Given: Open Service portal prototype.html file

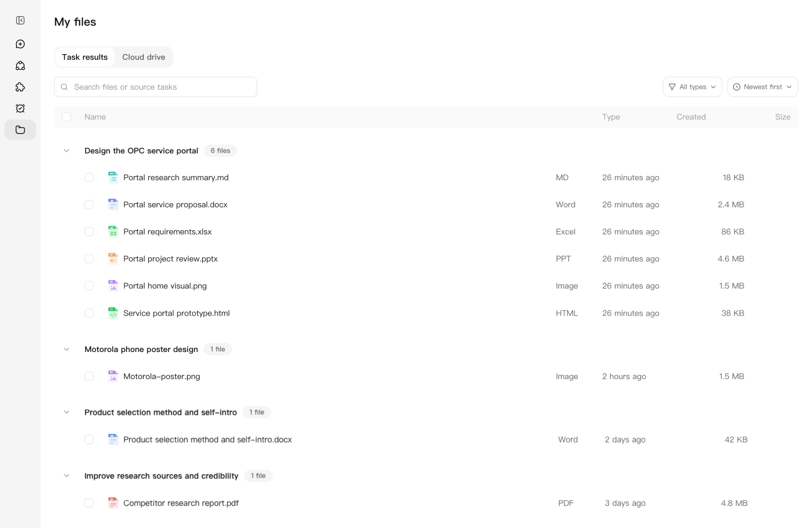Looking at the screenshot, I should (176, 313).
